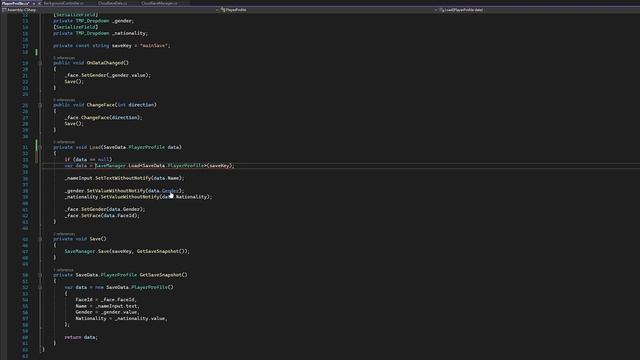Click the _face.SetGender(_gender.value) call

tap(108, 76)
